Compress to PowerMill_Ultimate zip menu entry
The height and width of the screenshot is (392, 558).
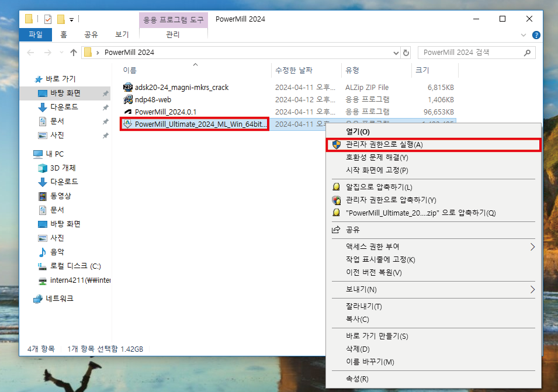434,213
